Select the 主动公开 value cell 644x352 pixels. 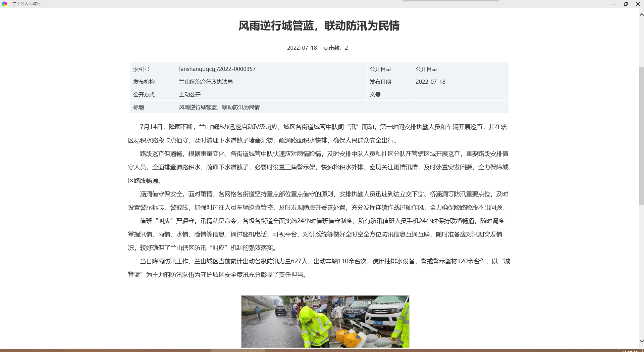point(272,94)
